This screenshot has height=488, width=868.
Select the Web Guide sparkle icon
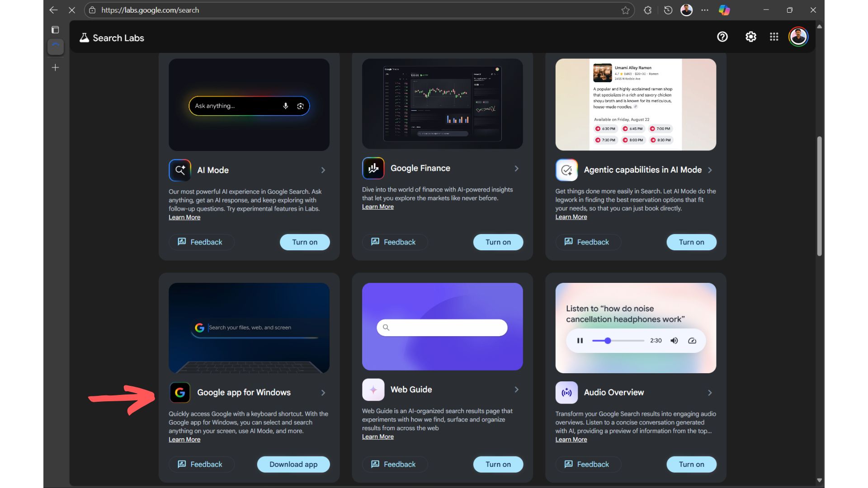point(373,389)
